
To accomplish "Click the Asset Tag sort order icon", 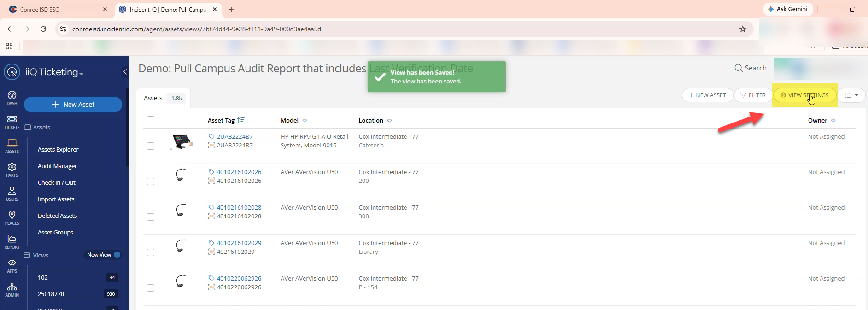I will 240,120.
